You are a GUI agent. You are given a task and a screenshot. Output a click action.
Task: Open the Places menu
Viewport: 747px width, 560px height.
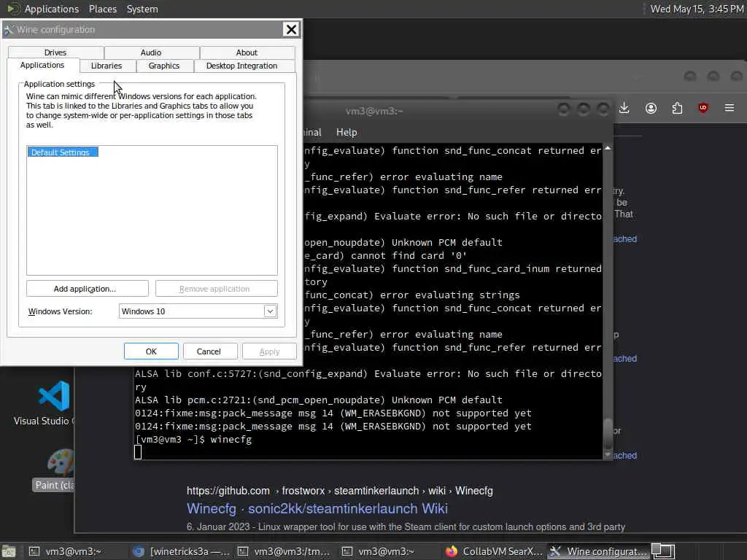point(102,9)
